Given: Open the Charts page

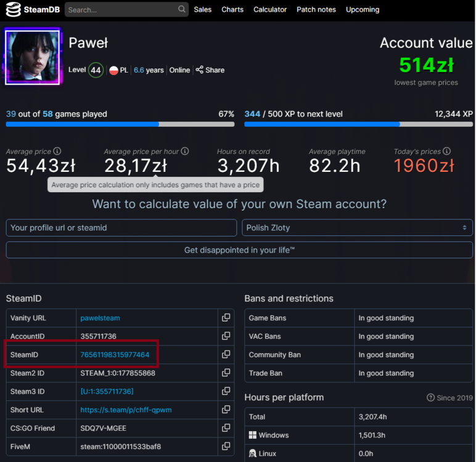Looking at the screenshot, I should pyautogui.click(x=232, y=9).
